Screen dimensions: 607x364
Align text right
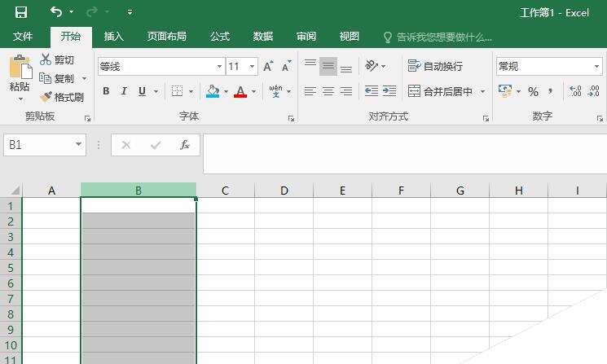[x=346, y=91]
